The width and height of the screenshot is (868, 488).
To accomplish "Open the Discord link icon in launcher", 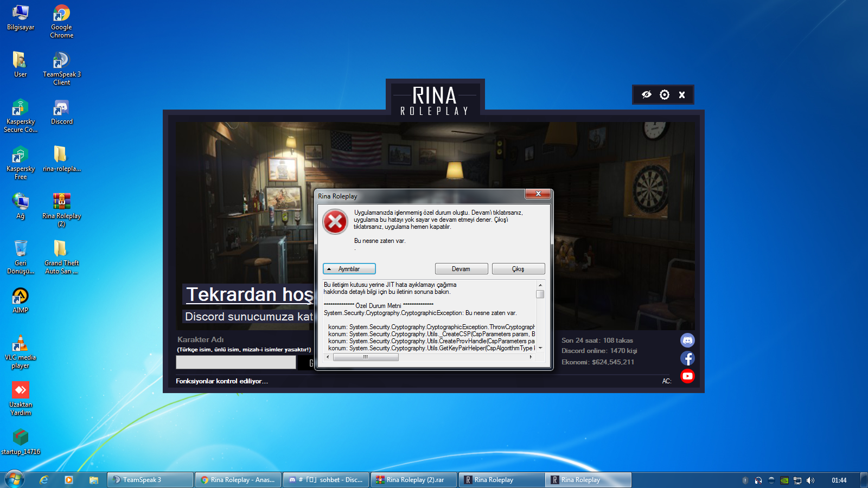I will coord(687,340).
